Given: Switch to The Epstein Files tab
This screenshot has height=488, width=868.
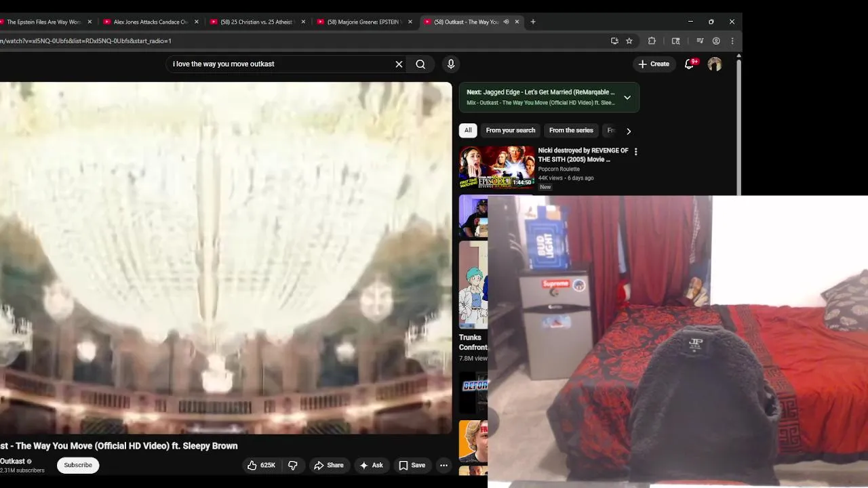Looking at the screenshot, I should click(x=43, y=22).
